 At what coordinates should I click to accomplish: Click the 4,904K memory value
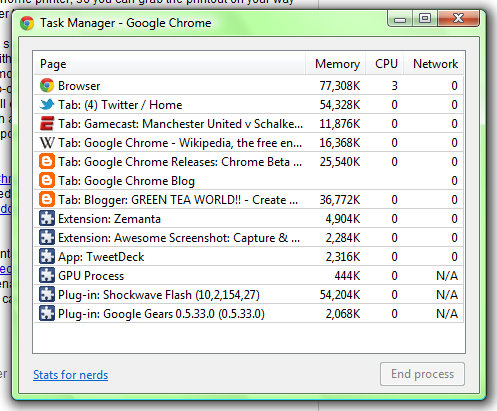(343, 219)
